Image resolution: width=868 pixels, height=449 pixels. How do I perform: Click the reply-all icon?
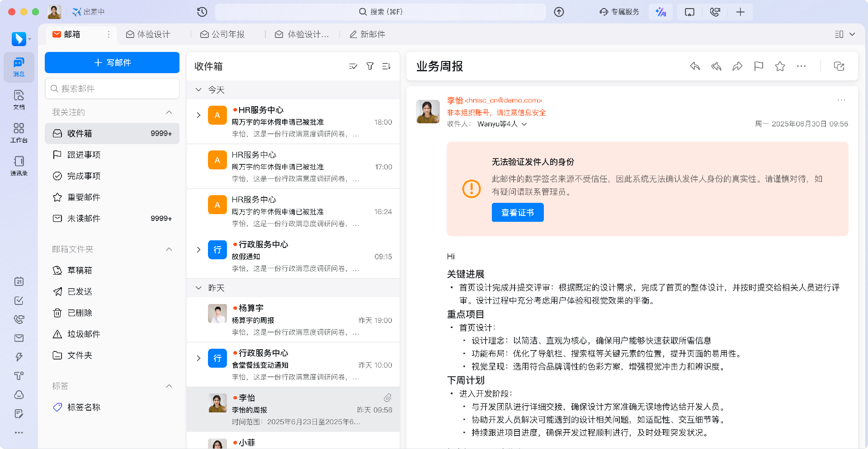716,66
